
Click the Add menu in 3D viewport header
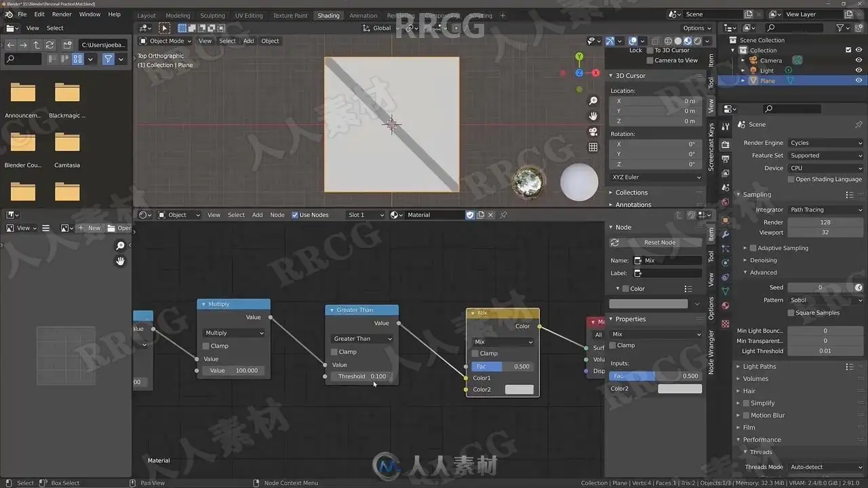click(x=249, y=41)
